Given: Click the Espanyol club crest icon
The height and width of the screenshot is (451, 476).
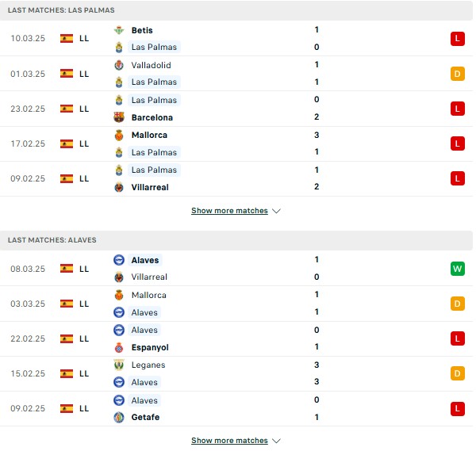Looking at the screenshot, I should pyautogui.click(x=119, y=348).
